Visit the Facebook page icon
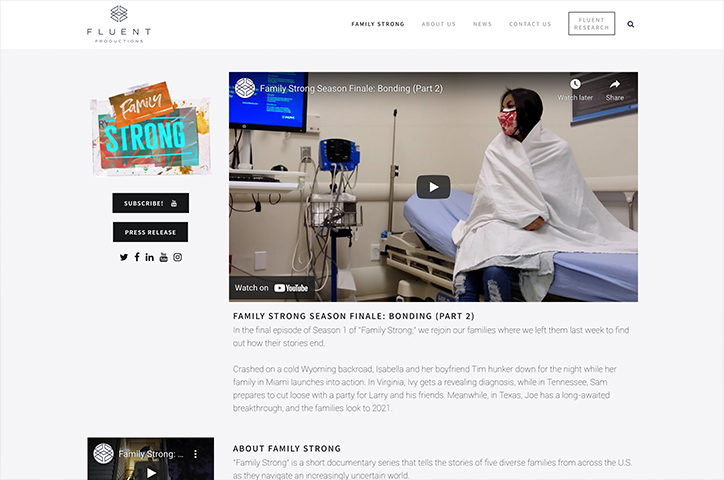The height and width of the screenshot is (480, 724). (x=137, y=257)
